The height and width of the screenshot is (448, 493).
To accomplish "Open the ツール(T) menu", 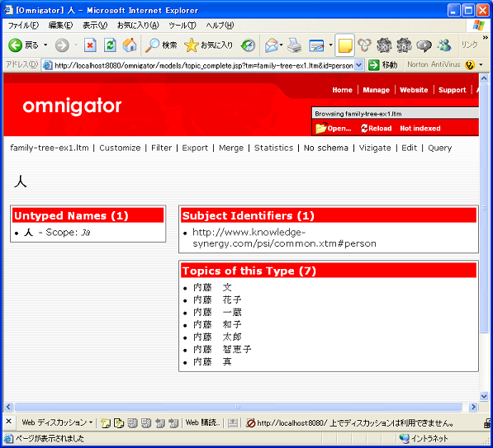I will click(182, 26).
